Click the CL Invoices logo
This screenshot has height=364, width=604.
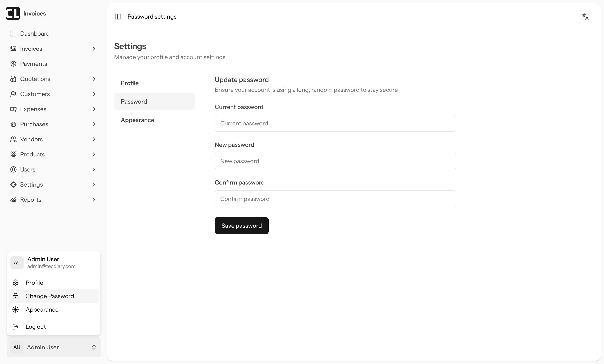(x=13, y=13)
